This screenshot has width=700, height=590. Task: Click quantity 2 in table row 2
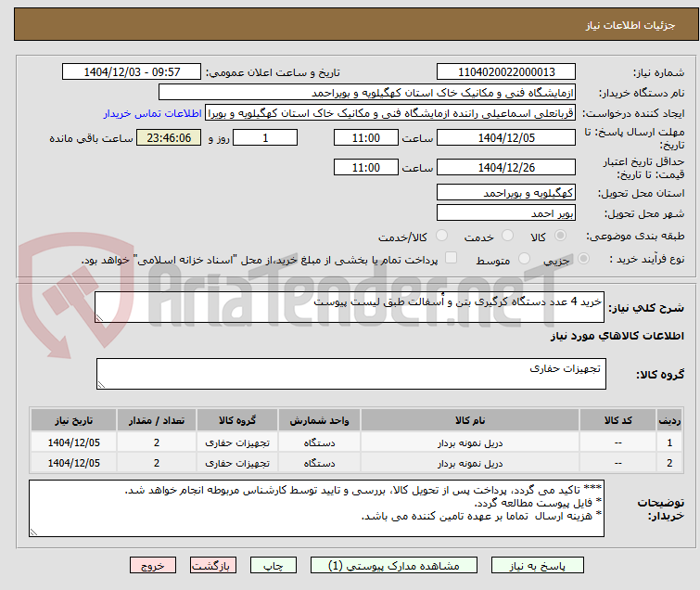tap(157, 463)
